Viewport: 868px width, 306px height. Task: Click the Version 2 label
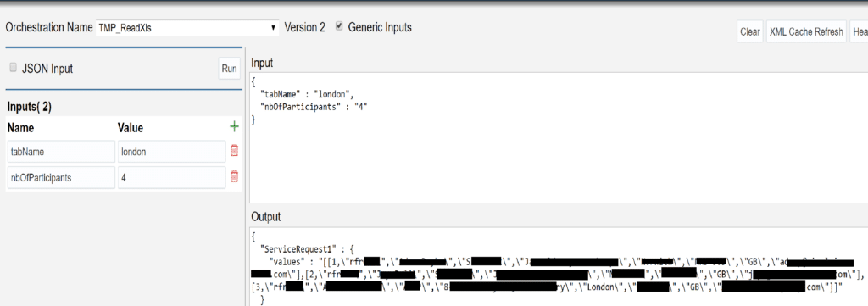point(304,27)
